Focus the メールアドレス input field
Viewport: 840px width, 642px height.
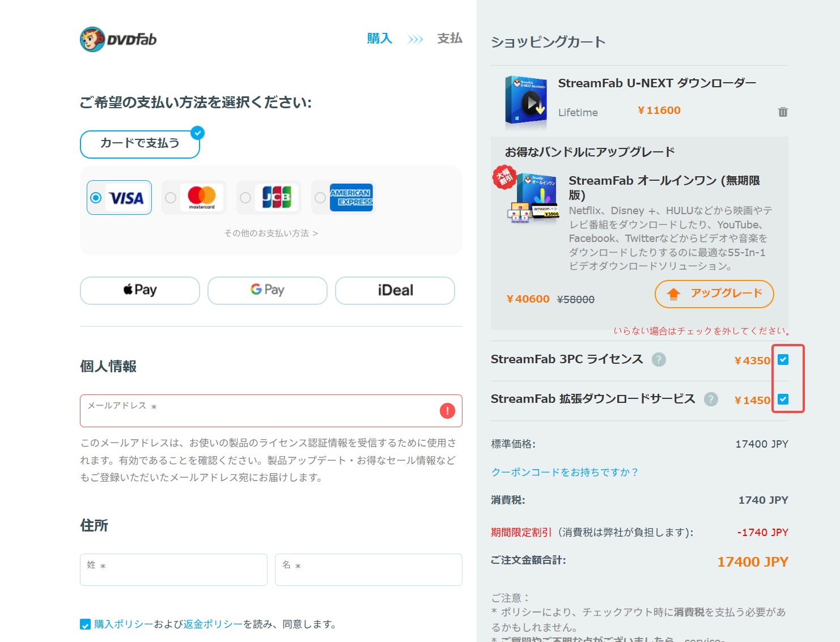click(x=271, y=411)
